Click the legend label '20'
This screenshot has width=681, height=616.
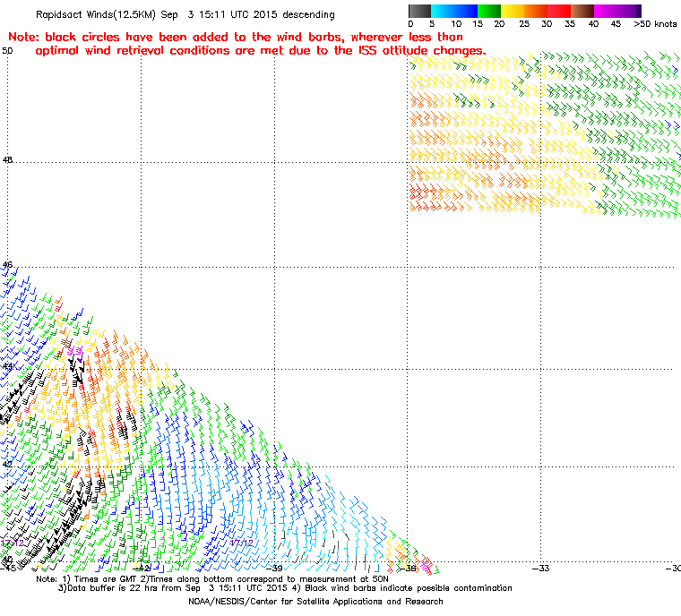(499, 24)
